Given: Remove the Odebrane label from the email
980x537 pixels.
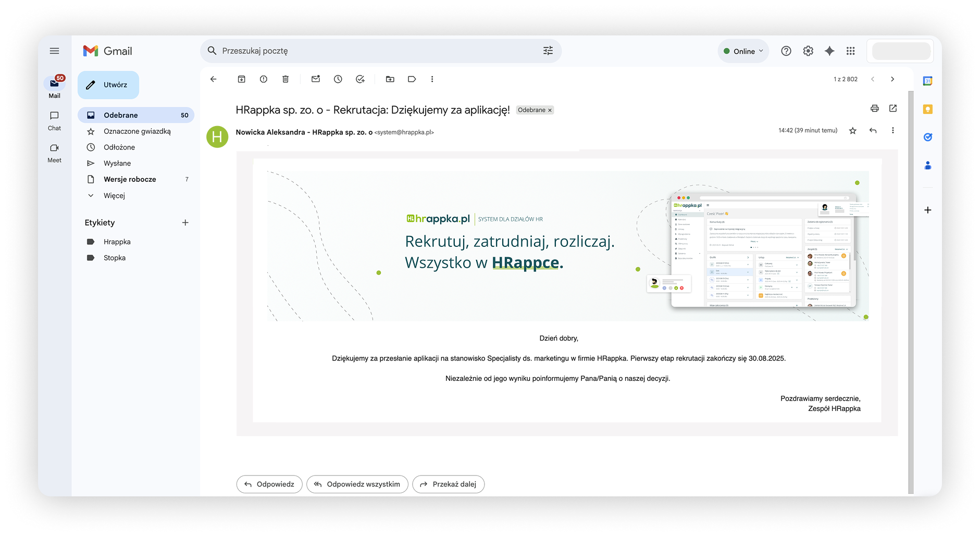Looking at the screenshot, I should 550,110.
